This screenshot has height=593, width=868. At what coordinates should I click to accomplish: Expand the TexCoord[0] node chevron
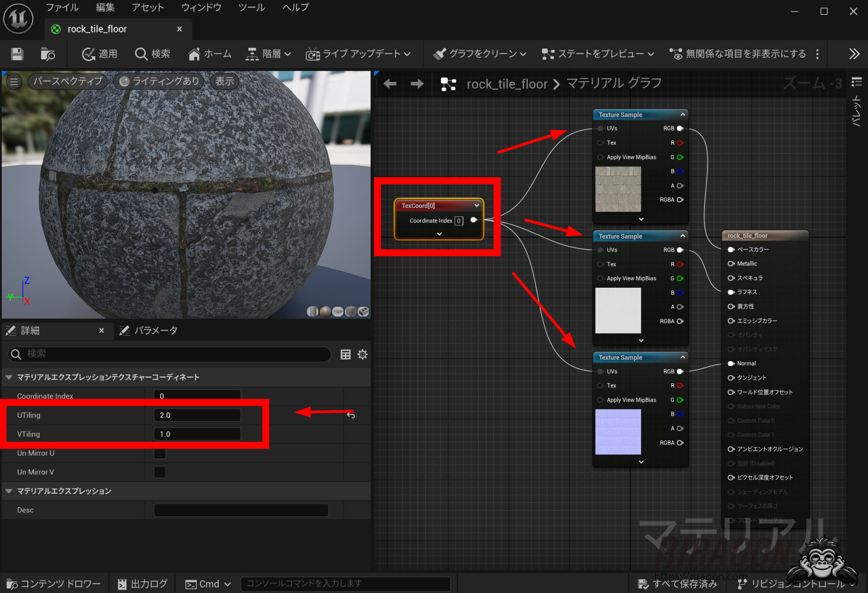coord(439,234)
